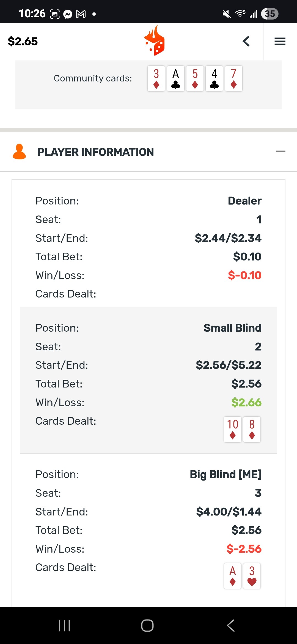Tap the Big Blind [ME] position label
297x644 pixels.
[226, 474]
